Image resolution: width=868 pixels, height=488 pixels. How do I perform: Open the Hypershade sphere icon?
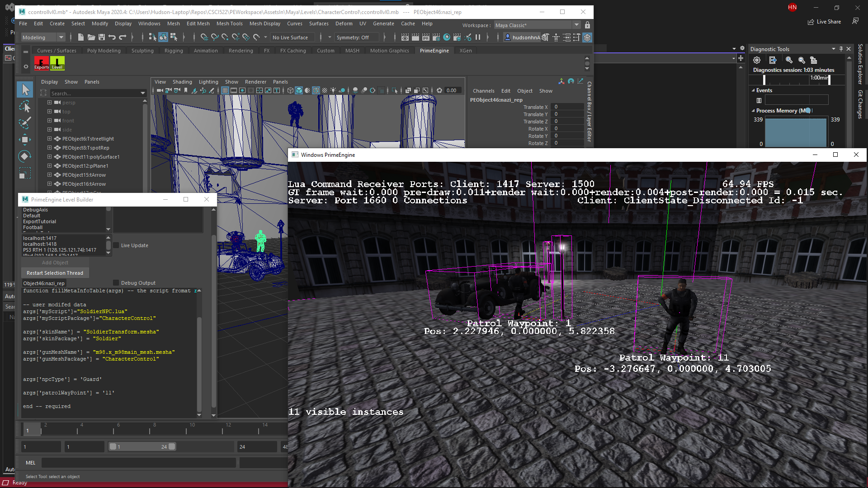pyautogui.click(x=447, y=38)
